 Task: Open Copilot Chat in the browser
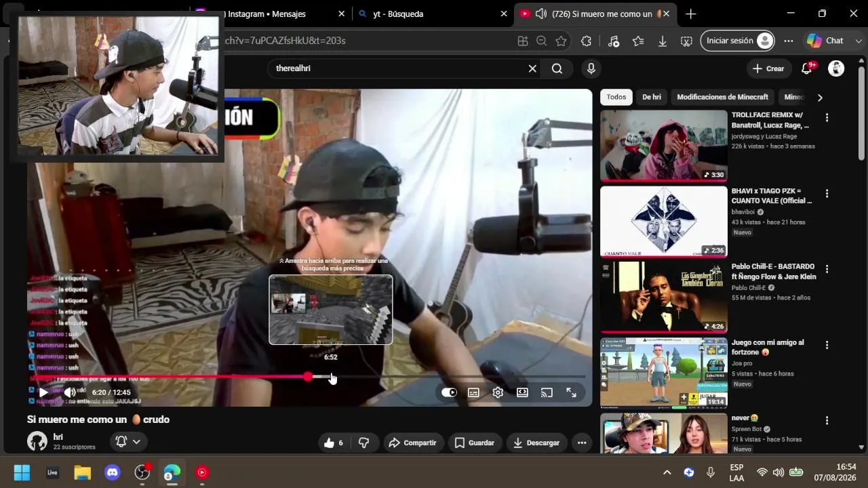[x=825, y=41]
